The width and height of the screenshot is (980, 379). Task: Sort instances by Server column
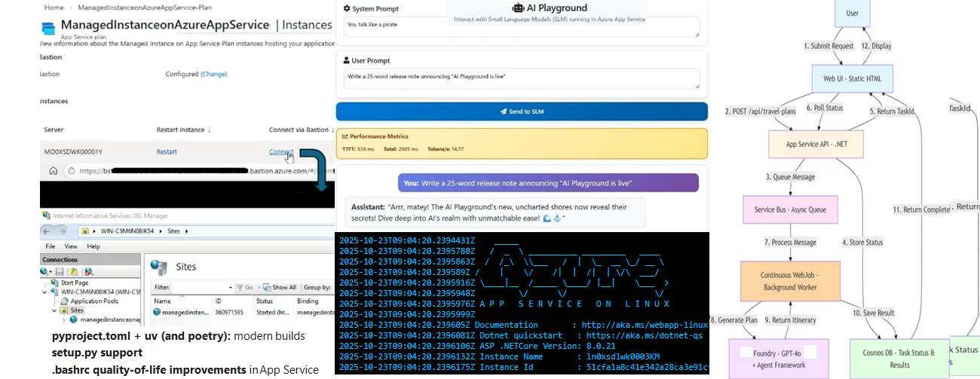(x=54, y=130)
